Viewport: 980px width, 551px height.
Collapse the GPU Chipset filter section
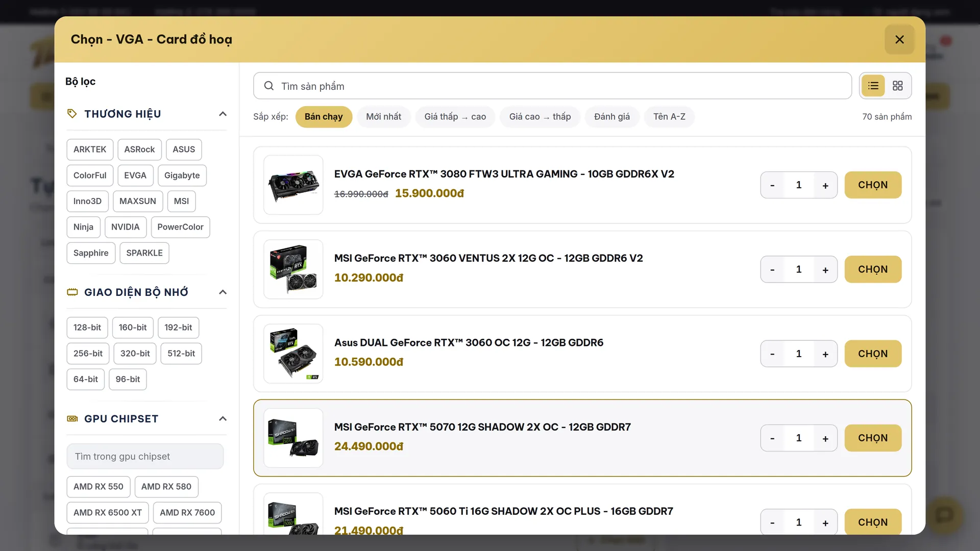(223, 419)
